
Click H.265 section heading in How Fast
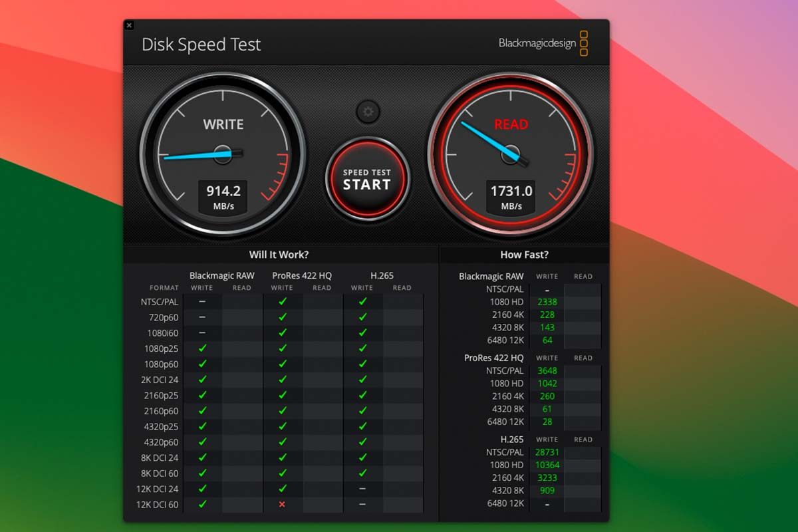(512, 440)
